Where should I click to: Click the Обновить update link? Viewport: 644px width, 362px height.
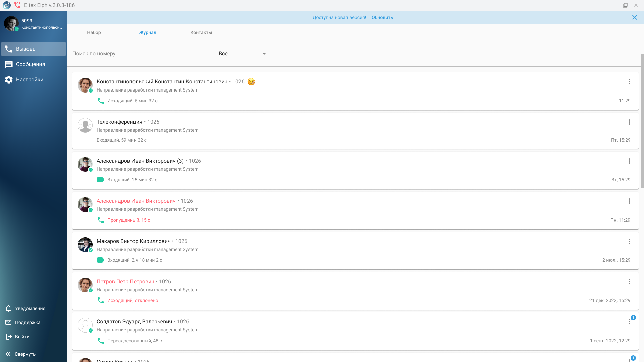click(382, 17)
